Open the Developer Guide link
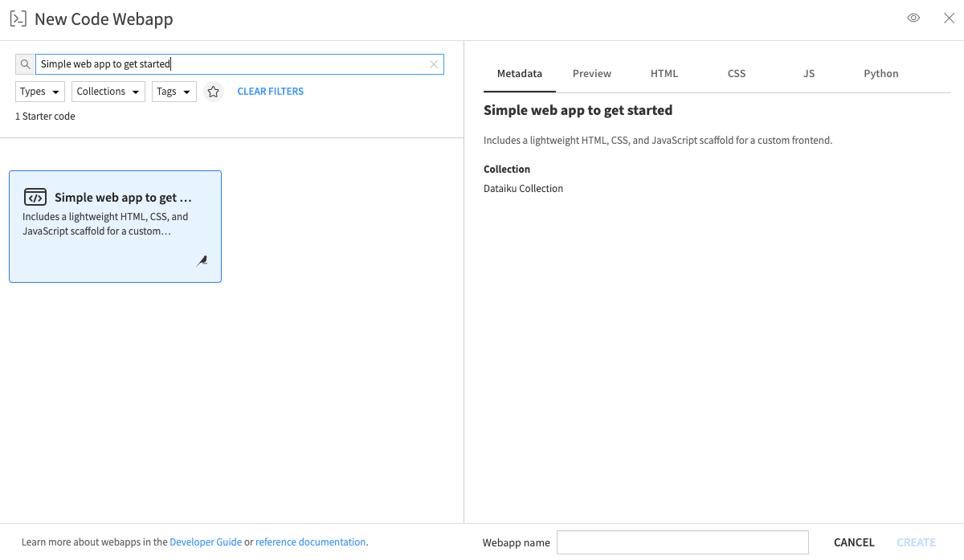Image resolution: width=964 pixels, height=560 pixels. (x=206, y=542)
